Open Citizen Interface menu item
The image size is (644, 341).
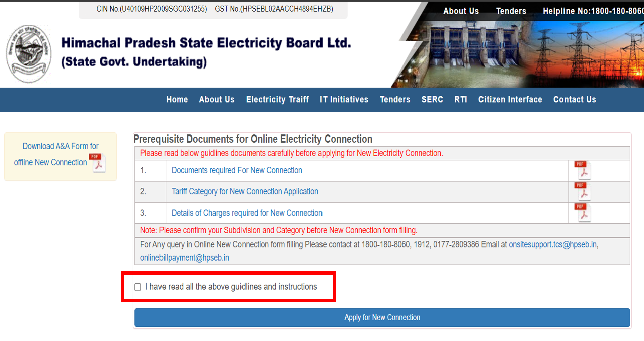click(x=510, y=100)
